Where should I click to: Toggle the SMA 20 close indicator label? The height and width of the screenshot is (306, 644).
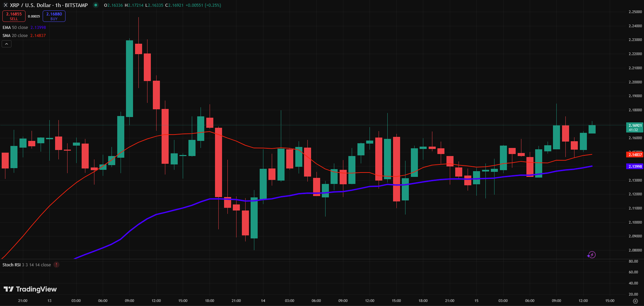(x=15, y=35)
